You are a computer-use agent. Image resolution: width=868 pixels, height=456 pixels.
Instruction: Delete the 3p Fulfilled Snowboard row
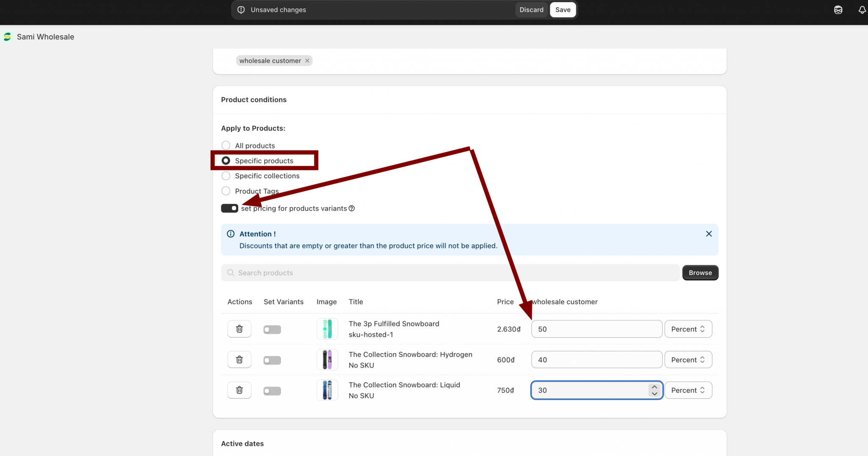click(239, 329)
